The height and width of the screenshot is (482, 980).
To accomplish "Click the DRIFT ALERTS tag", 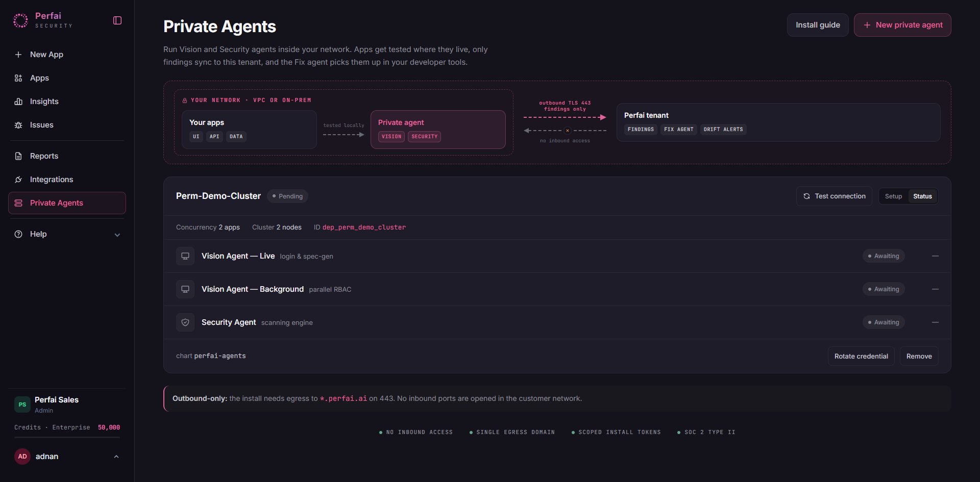I will click(x=723, y=130).
